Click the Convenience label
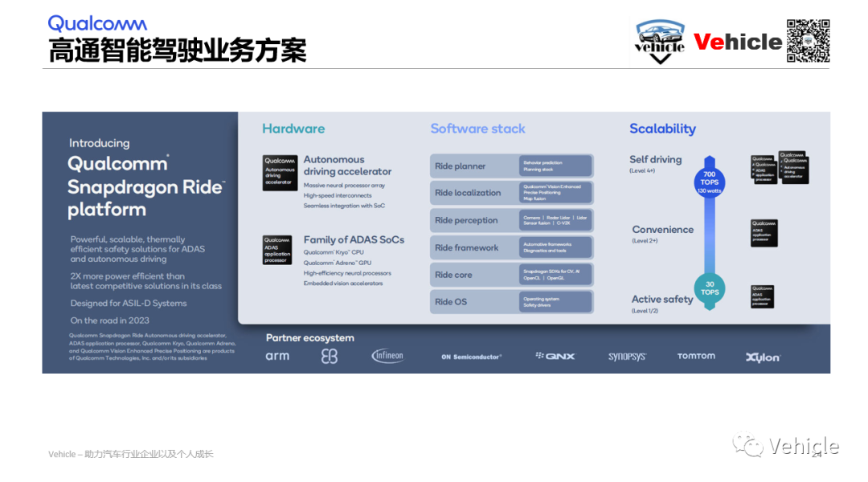 click(x=662, y=229)
